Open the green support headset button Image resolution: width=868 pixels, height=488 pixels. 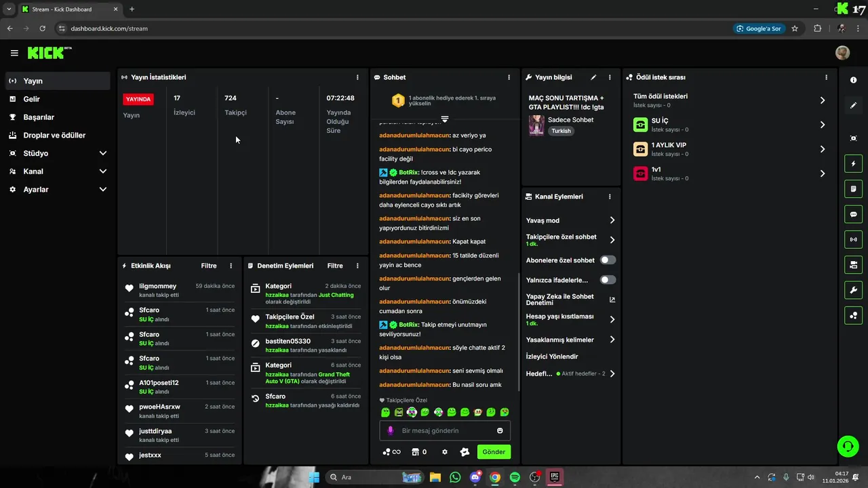(848, 446)
